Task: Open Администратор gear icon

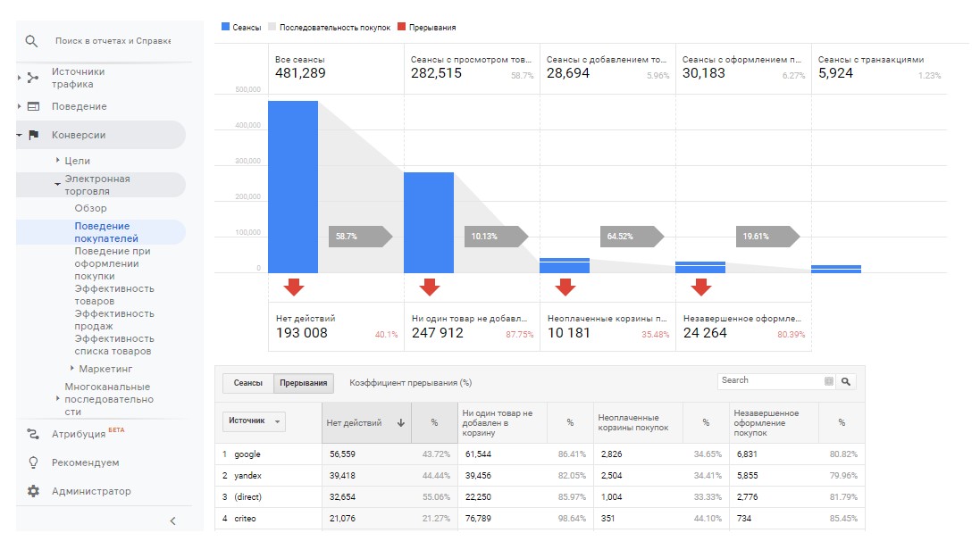Action: coord(33,491)
